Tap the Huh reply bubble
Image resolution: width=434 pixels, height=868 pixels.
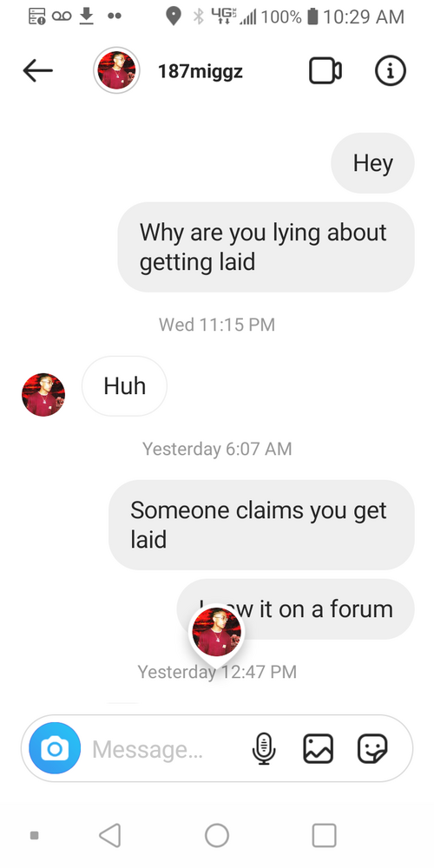point(124,386)
